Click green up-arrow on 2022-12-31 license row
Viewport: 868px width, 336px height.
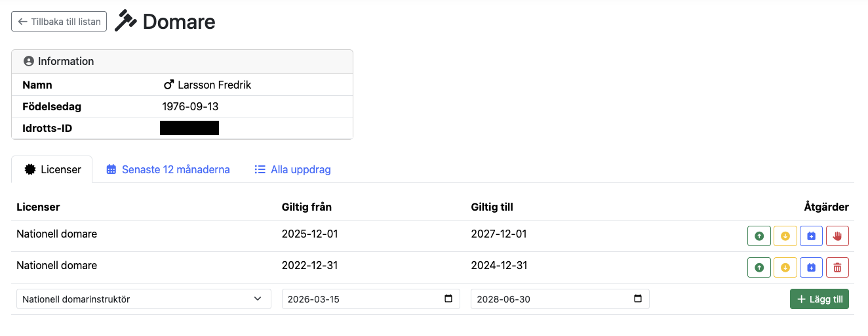tap(759, 267)
